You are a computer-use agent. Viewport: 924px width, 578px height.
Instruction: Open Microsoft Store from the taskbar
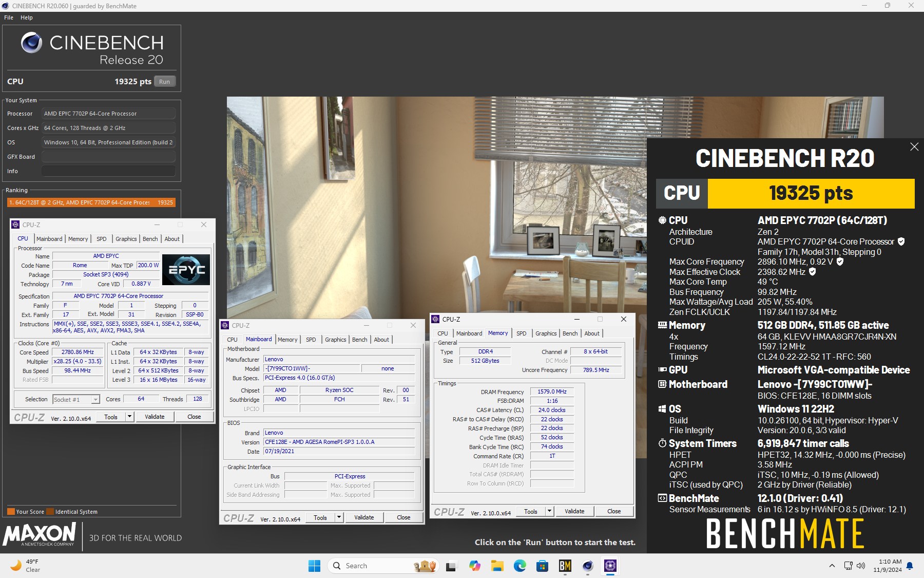tap(542, 566)
